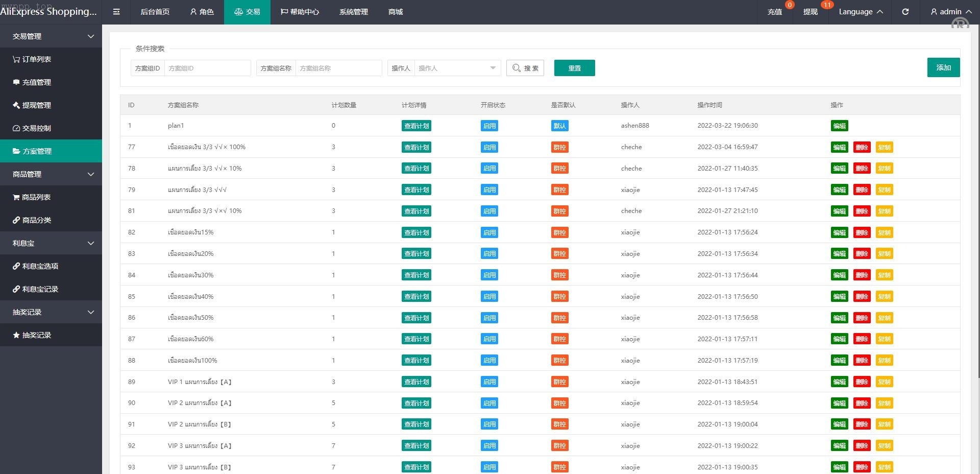Image resolution: width=980 pixels, height=474 pixels.
Task: Open 商品分类 link icon item
Action: click(36, 220)
